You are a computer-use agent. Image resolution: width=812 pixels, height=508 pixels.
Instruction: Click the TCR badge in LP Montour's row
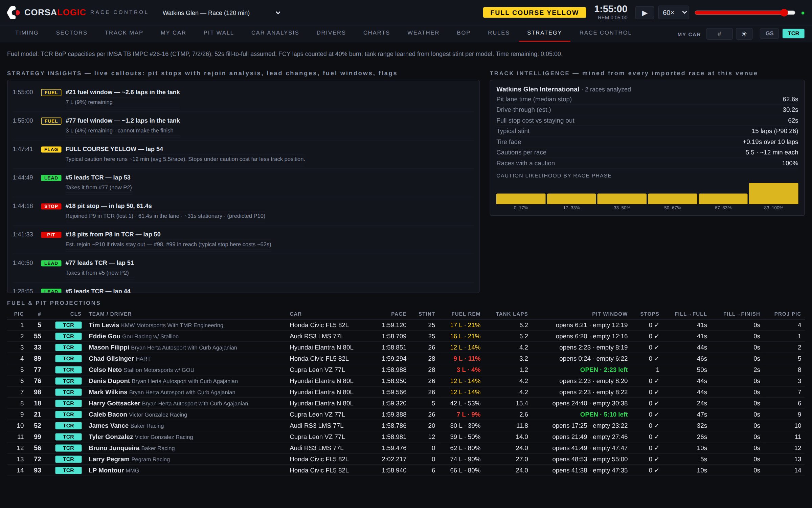click(68, 470)
